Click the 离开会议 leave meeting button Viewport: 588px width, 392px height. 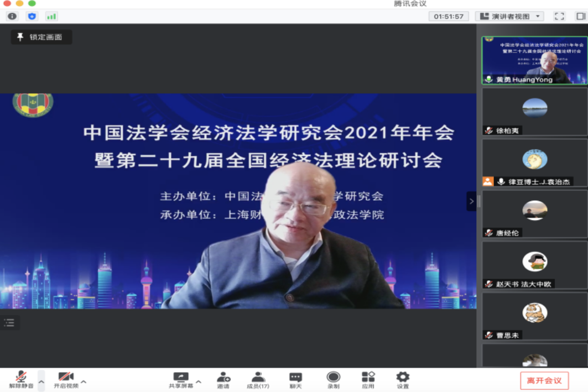click(544, 380)
